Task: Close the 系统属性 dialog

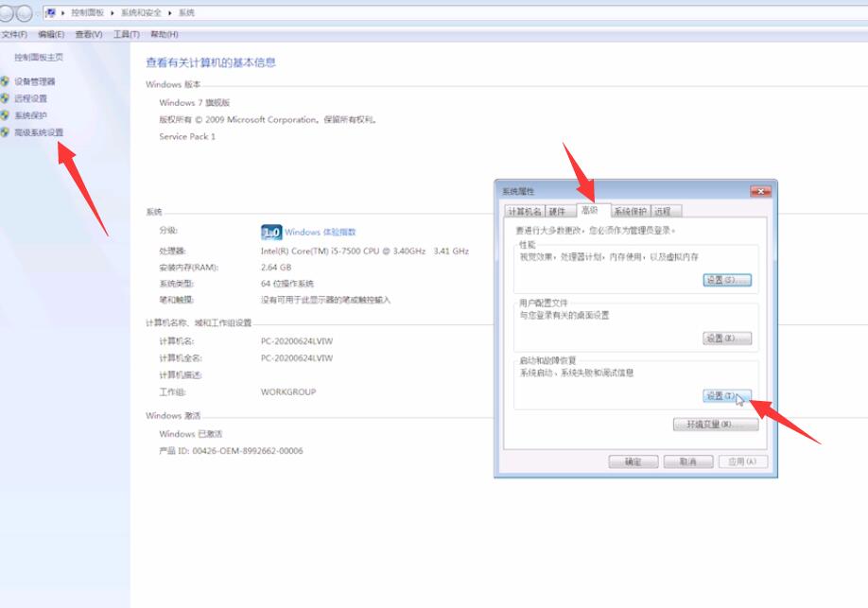Action: coord(760,191)
